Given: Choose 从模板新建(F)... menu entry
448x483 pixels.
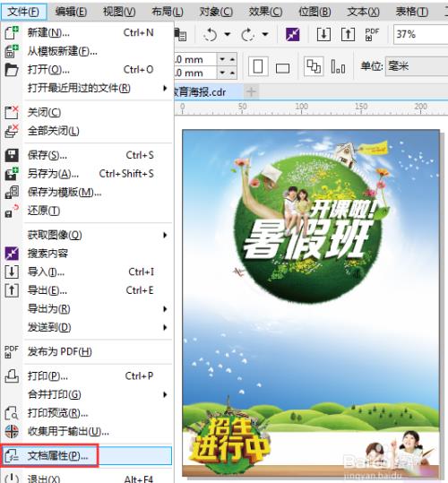Looking at the screenshot, I should (x=87, y=51).
